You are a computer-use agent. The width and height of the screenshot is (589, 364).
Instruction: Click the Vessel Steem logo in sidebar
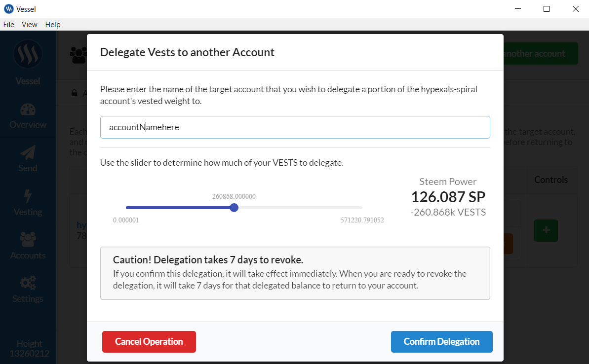[28, 54]
